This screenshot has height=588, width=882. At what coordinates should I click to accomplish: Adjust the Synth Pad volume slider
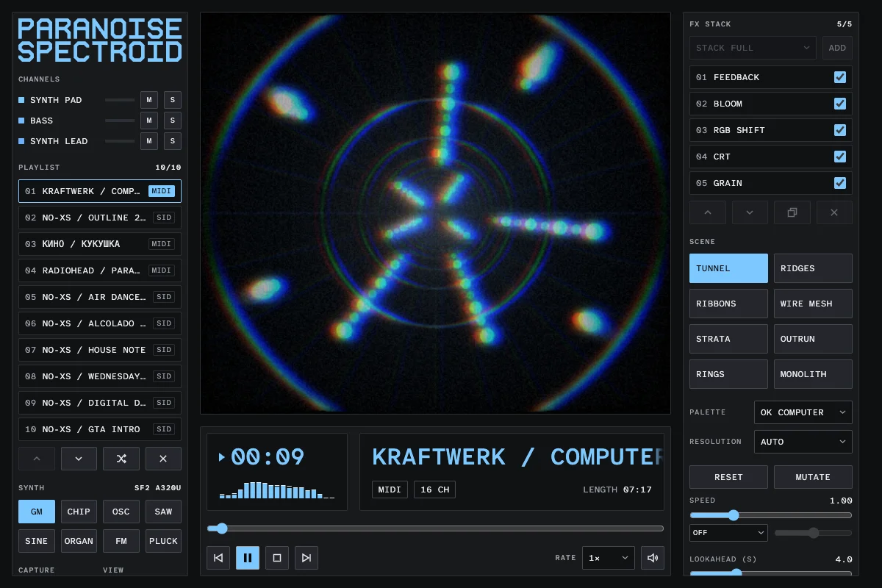coord(120,100)
